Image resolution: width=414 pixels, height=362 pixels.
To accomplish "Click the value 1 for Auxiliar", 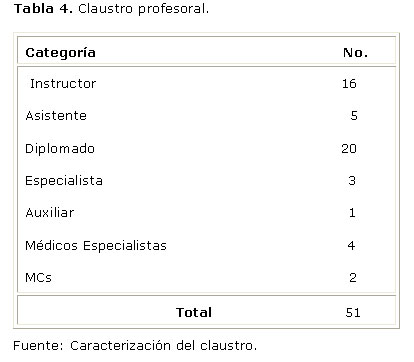I will (x=352, y=213).
